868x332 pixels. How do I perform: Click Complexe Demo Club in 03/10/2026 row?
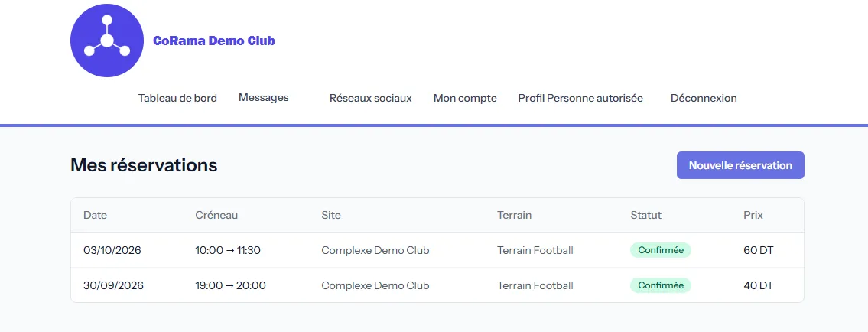[x=375, y=250]
